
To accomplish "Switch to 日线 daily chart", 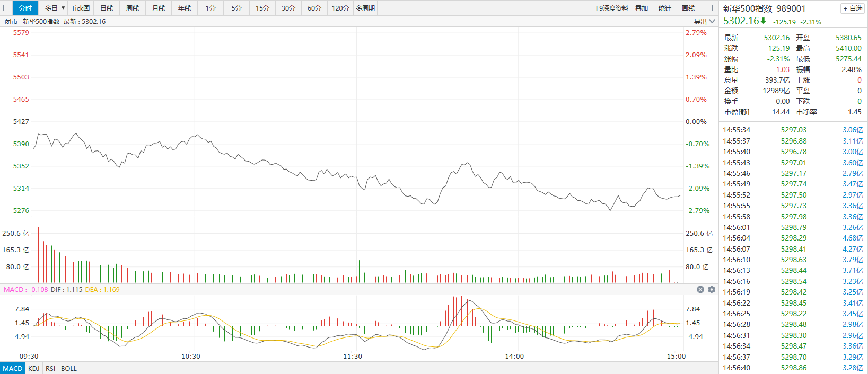I will pyautogui.click(x=107, y=8).
